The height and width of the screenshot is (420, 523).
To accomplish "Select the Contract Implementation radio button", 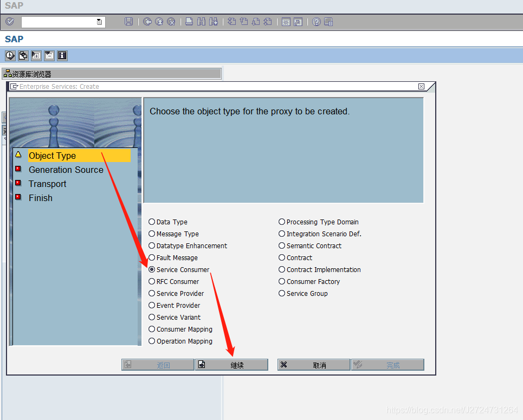I will [x=282, y=269].
